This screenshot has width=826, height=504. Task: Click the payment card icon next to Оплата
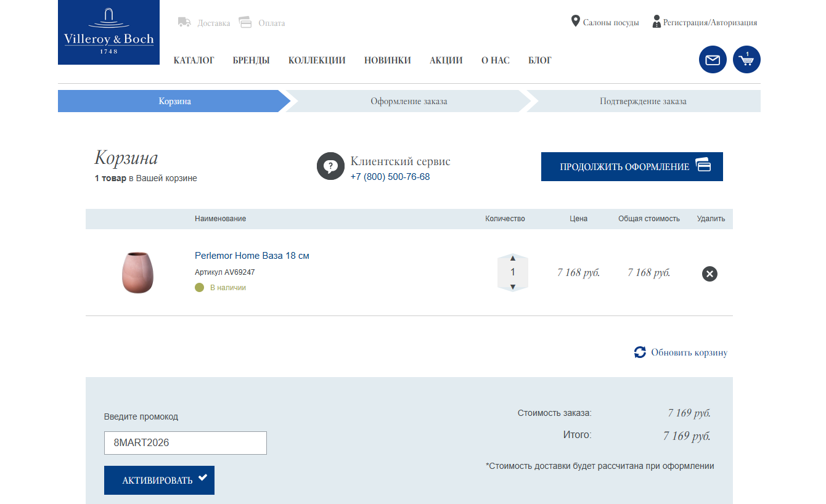click(245, 22)
